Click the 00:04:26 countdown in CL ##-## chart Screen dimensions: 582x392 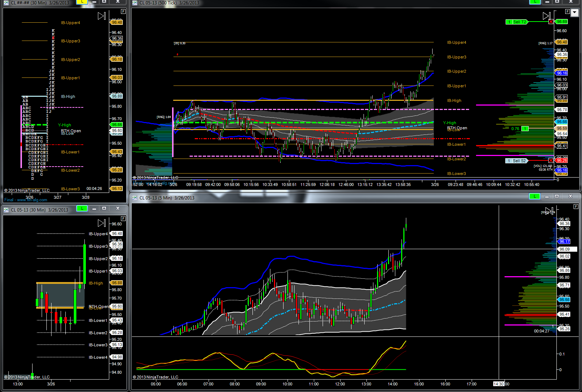pos(94,189)
